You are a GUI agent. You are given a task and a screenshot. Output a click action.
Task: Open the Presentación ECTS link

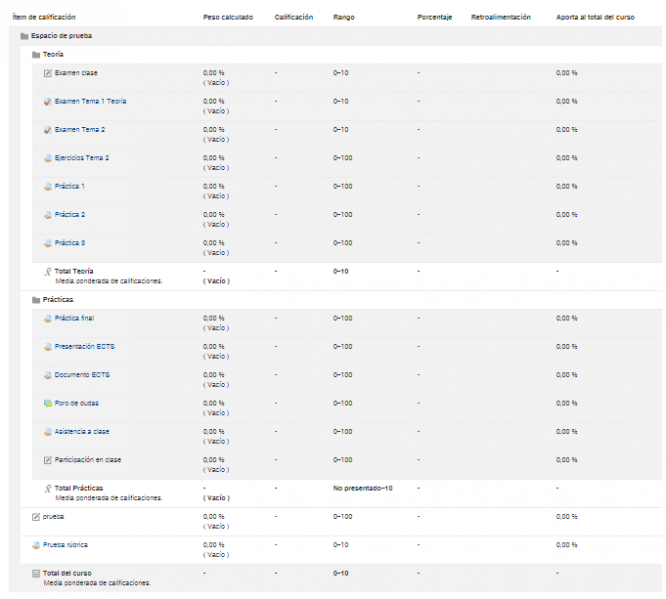click(85, 346)
